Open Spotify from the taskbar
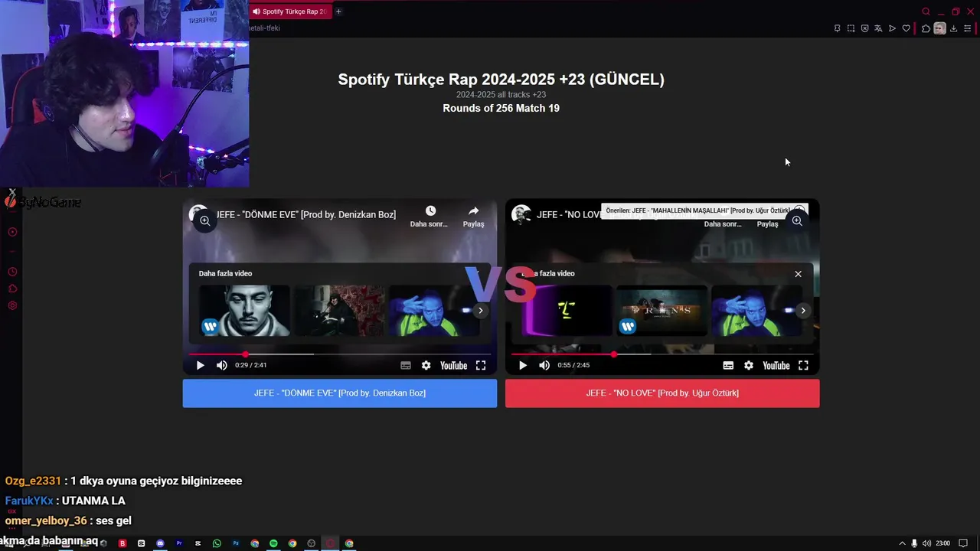The height and width of the screenshot is (551, 980). point(273,543)
